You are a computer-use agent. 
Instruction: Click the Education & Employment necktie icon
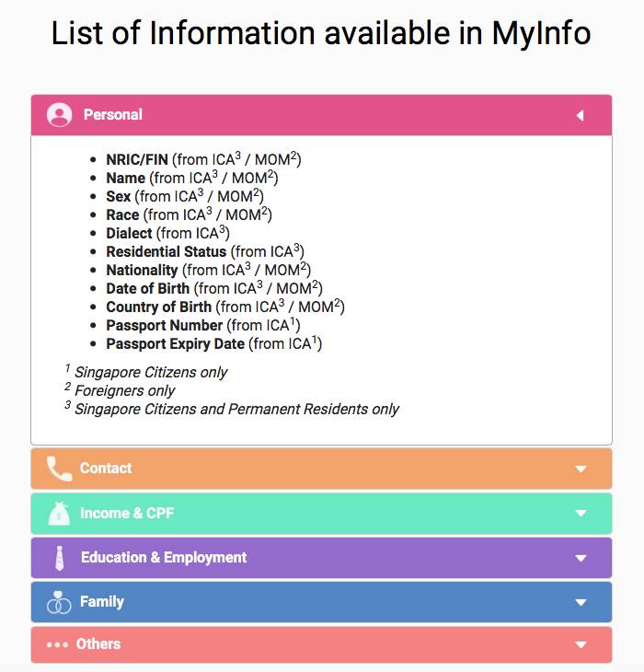[x=60, y=558]
